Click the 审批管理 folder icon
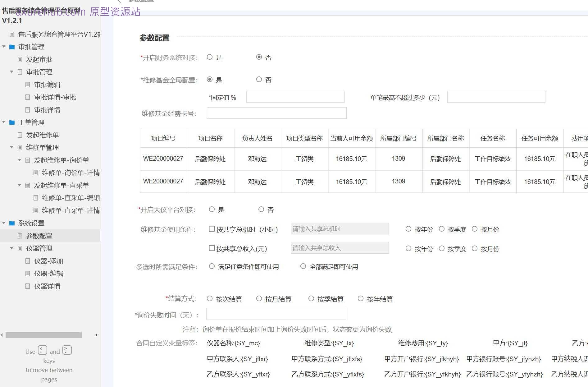The image size is (588, 387). [11, 47]
